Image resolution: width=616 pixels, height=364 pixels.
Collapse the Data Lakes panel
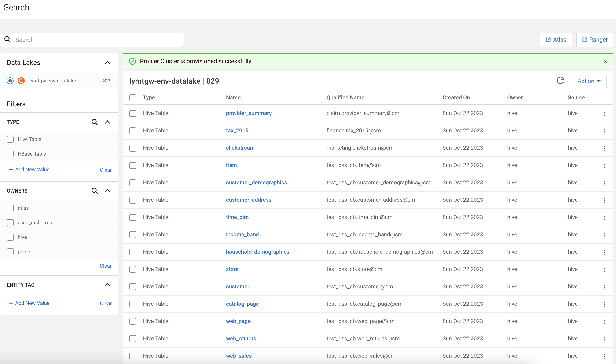(x=107, y=63)
